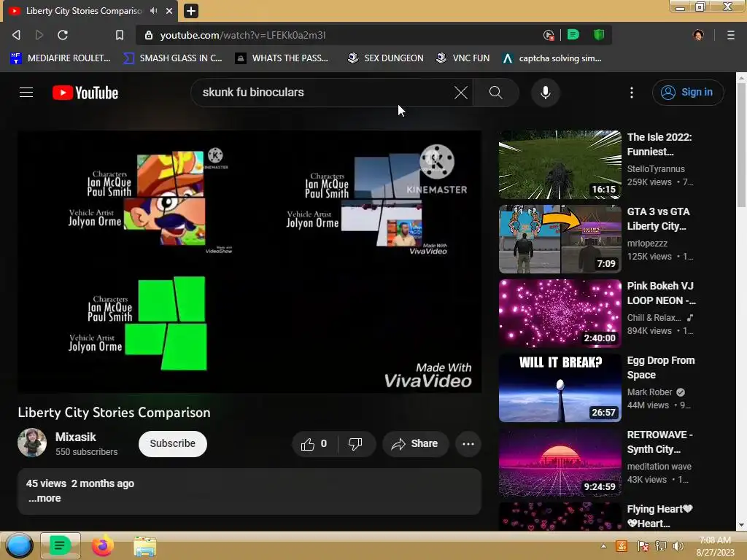The height and width of the screenshot is (560, 747).
Task: Show hidden tray icons arrow
Action: (603, 546)
